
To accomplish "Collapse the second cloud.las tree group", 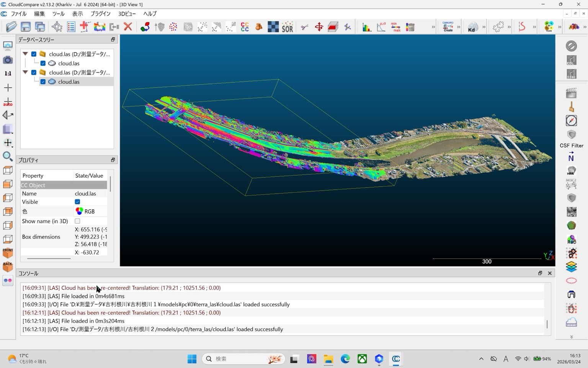I will [x=25, y=72].
